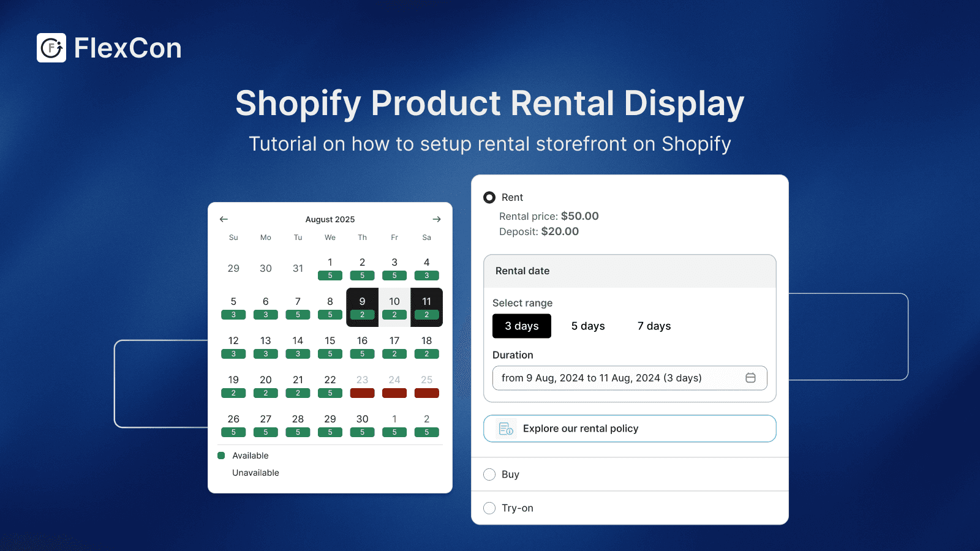Select the Buy radio option
Viewport: 980px width, 551px height.
489,474
